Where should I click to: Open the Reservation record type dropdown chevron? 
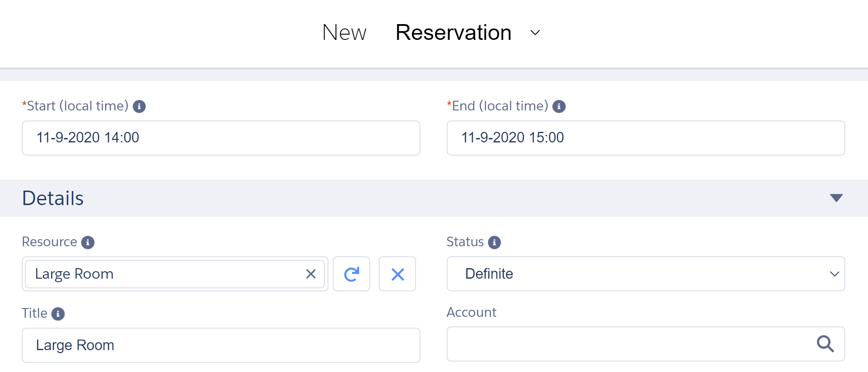pos(535,33)
